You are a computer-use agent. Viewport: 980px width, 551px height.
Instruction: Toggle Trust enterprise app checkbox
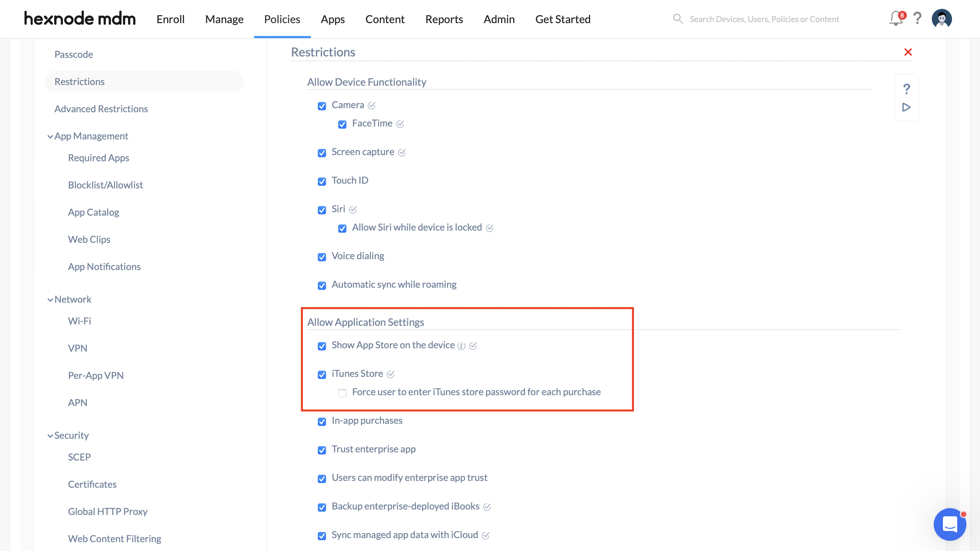322,450
